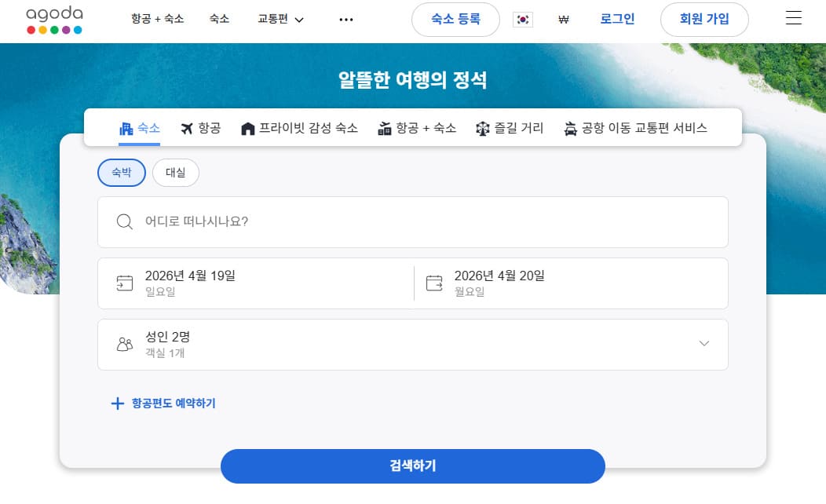Viewport: 826px width, 504px height.
Task: Expand the ... overflow menu
Action: pyautogui.click(x=345, y=20)
